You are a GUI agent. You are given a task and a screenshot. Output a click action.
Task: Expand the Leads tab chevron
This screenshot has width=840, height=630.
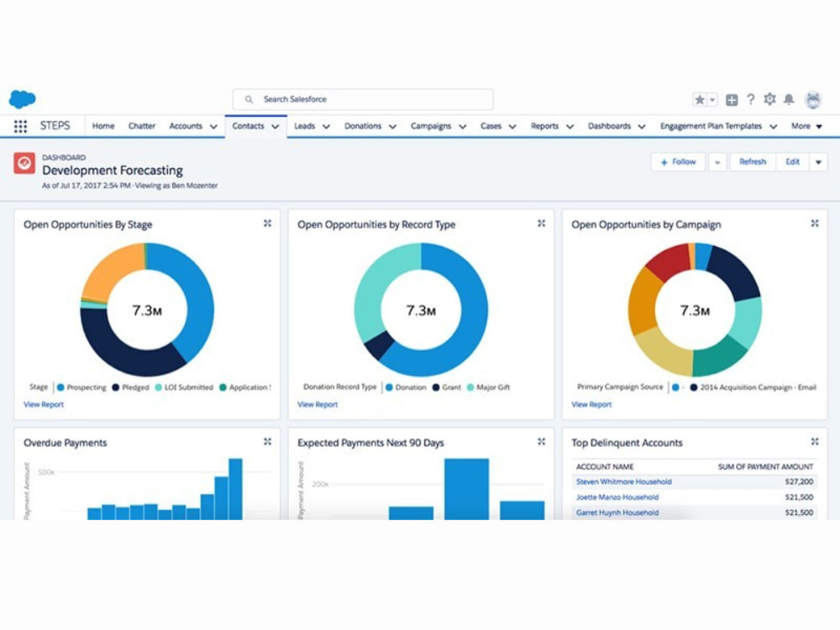(x=326, y=127)
